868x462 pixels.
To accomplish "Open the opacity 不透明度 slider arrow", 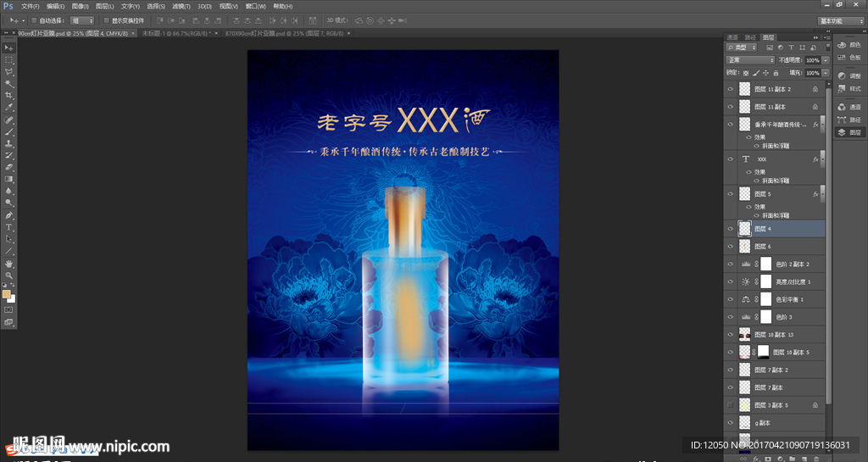I will tap(826, 60).
